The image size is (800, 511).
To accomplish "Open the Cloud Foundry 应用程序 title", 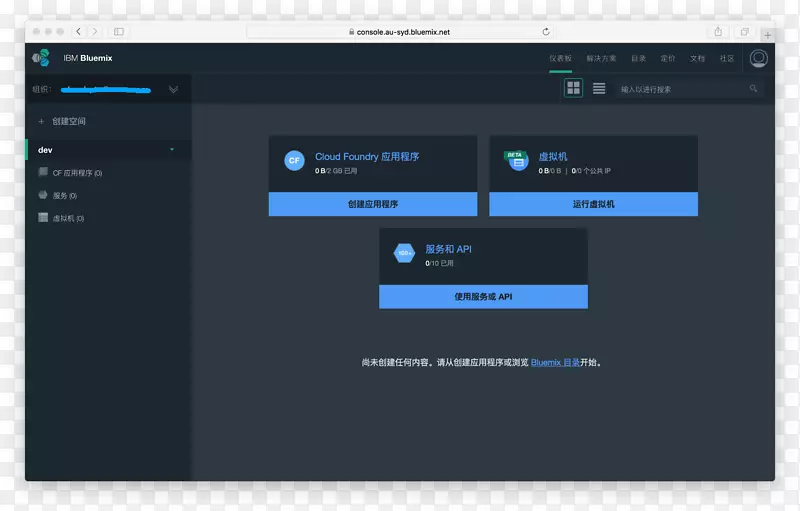I will point(367,157).
